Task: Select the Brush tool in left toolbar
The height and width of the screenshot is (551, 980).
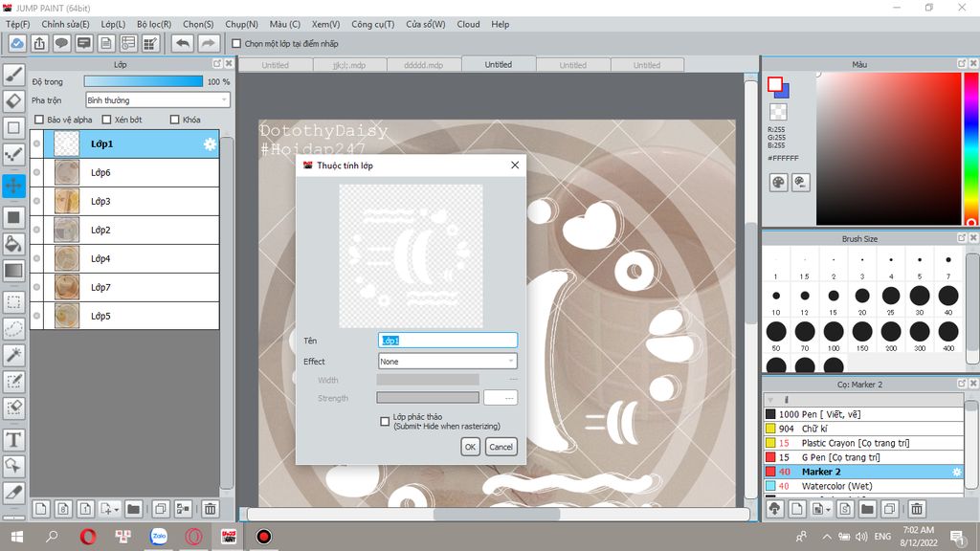Action: point(13,75)
